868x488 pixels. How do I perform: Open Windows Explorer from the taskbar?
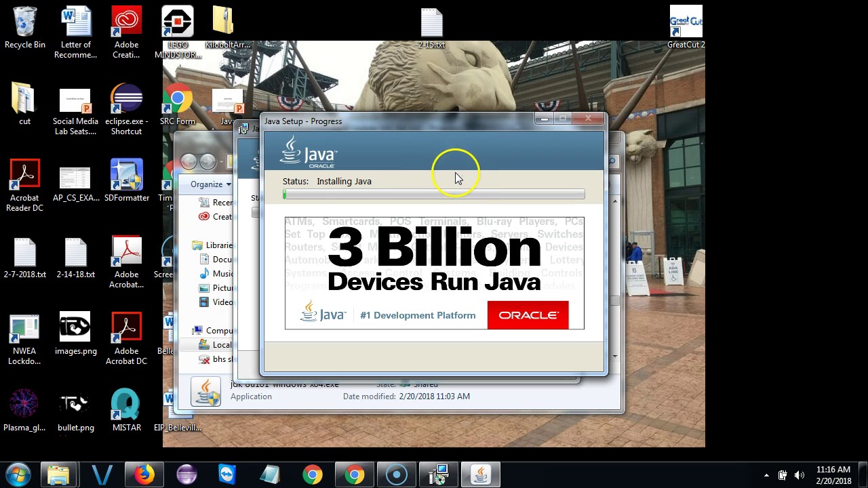tap(59, 474)
